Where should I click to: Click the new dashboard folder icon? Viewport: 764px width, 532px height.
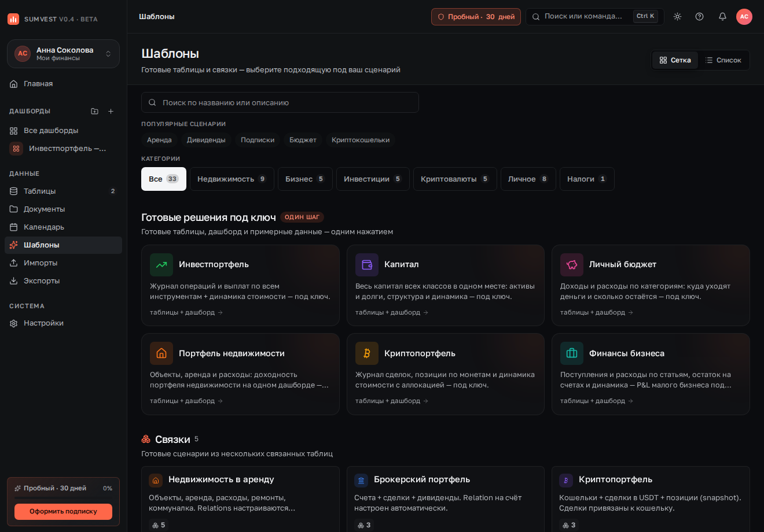coord(95,111)
